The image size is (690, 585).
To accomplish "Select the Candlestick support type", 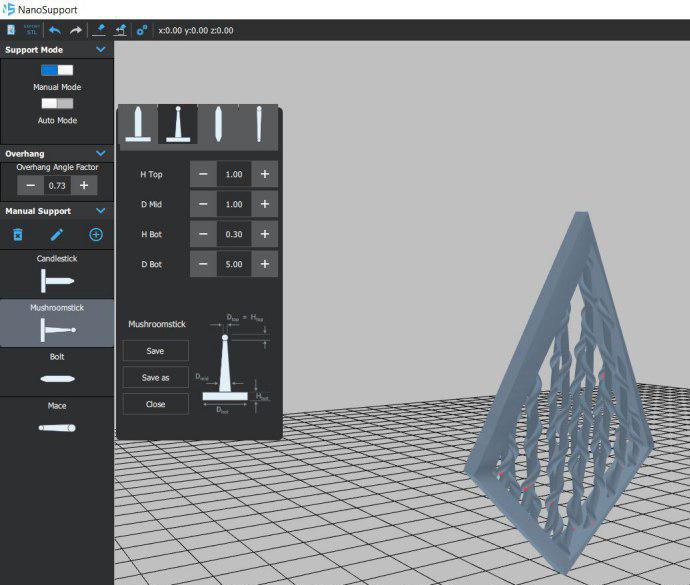I will coord(57,273).
